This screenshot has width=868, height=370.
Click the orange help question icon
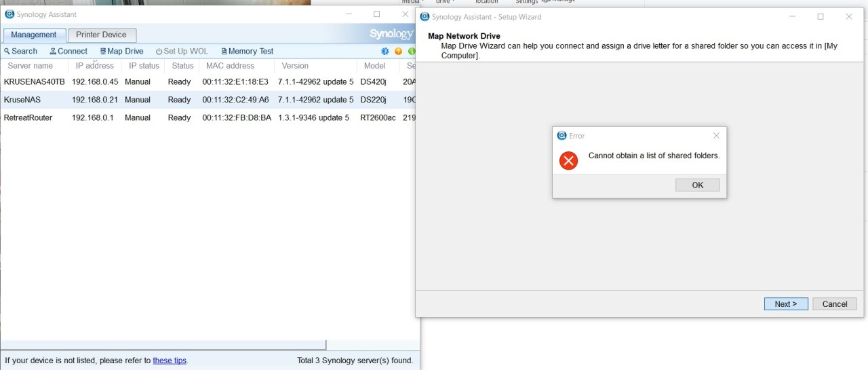(x=398, y=52)
